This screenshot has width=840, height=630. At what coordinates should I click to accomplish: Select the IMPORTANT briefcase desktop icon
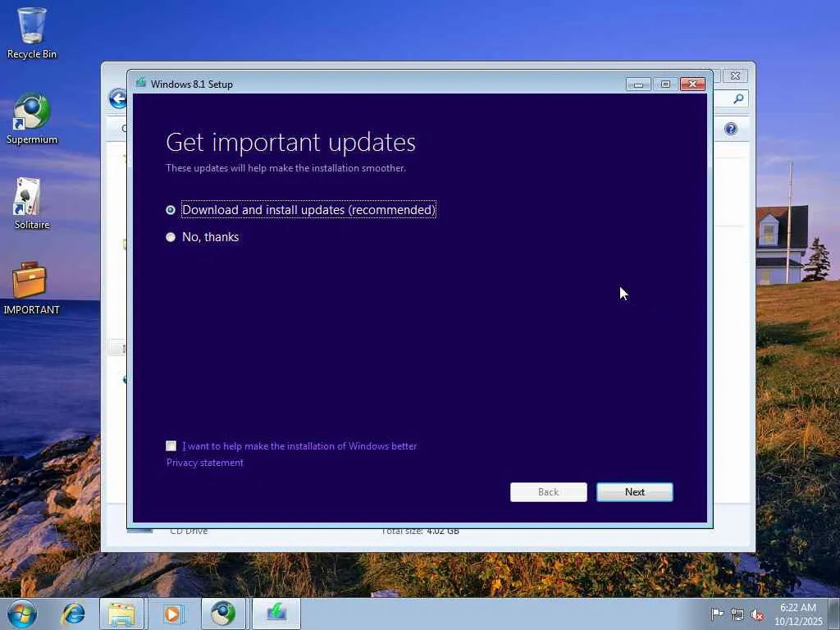click(31, 288)
